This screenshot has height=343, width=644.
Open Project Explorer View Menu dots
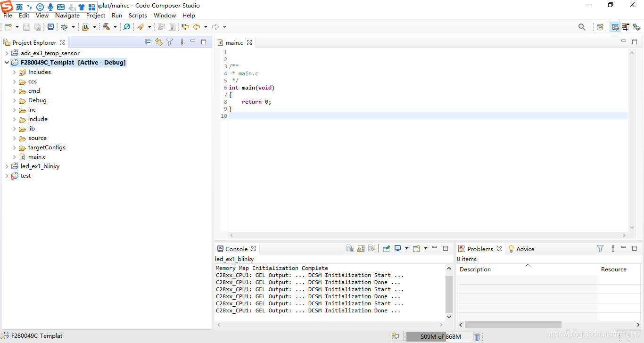pyautogui.click(x=182, y=42)
